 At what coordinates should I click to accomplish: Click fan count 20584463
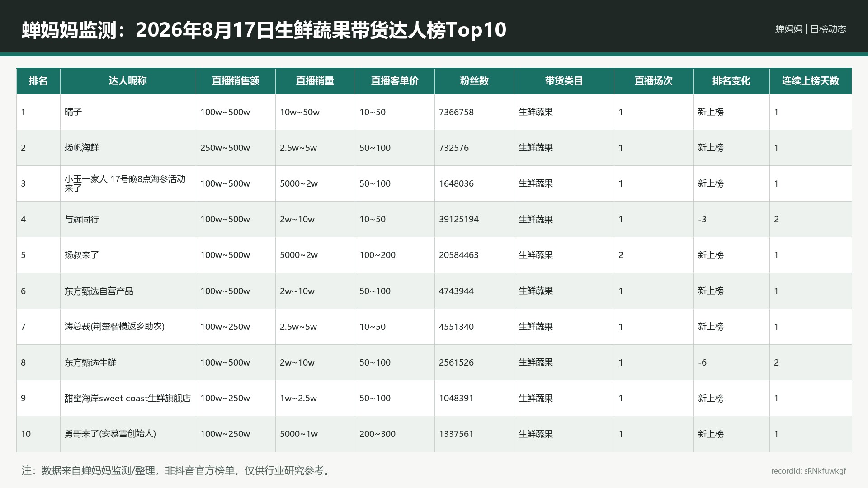point(459,255)
